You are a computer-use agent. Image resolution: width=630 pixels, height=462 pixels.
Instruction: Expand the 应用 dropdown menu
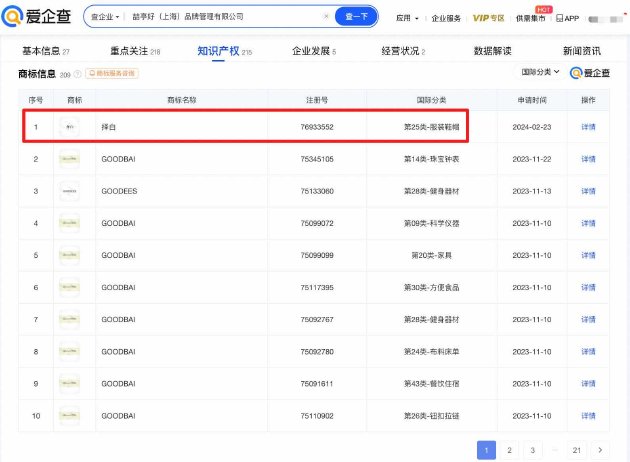(x=407, y=18)
